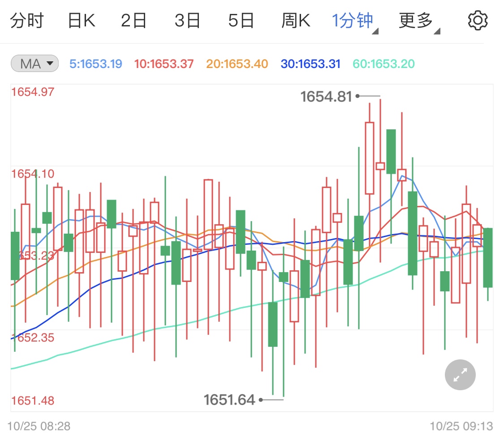Screen dimensions: 504x435
Task: Click the MA 10:1653.37 value
Action: (x=164, y=64)
